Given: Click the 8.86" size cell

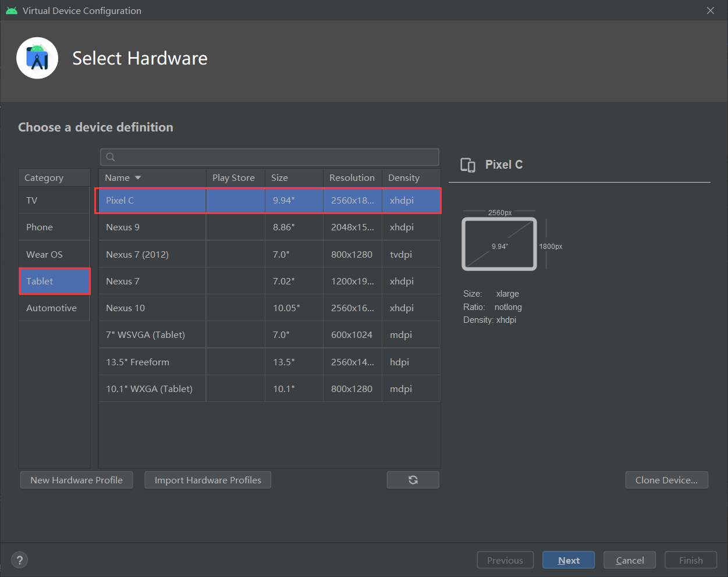Looking at the screenshot, I should coord(294,227).
